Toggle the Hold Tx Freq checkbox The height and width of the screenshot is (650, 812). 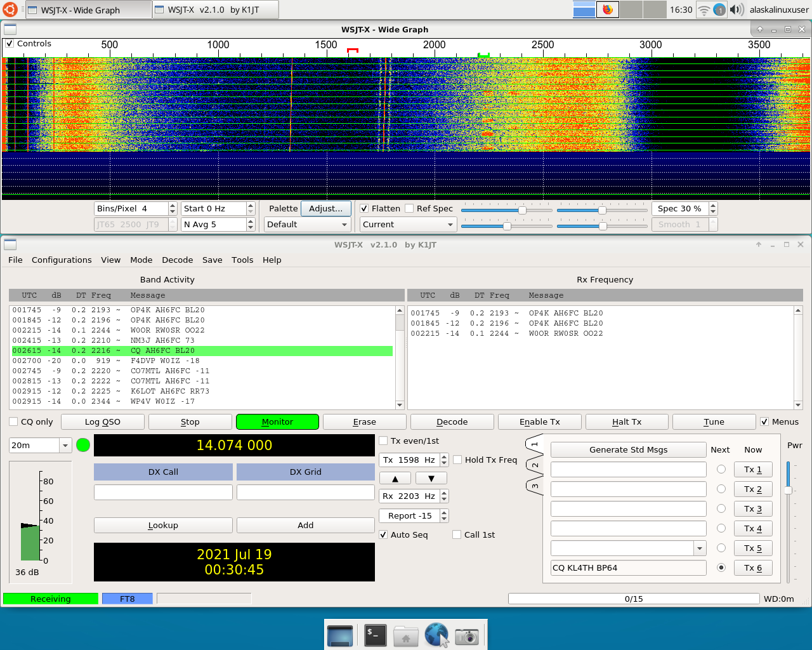tap(457, 460)
